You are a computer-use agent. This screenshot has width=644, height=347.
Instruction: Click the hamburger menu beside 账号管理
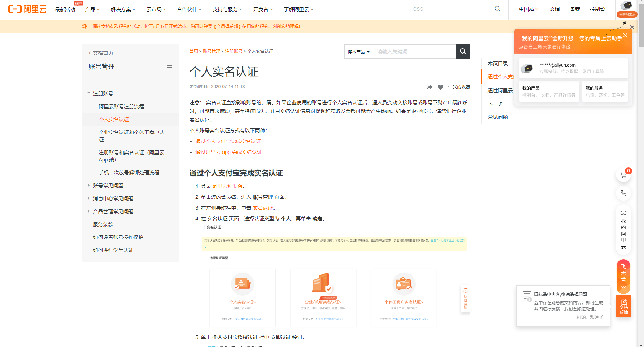[169, 67]
